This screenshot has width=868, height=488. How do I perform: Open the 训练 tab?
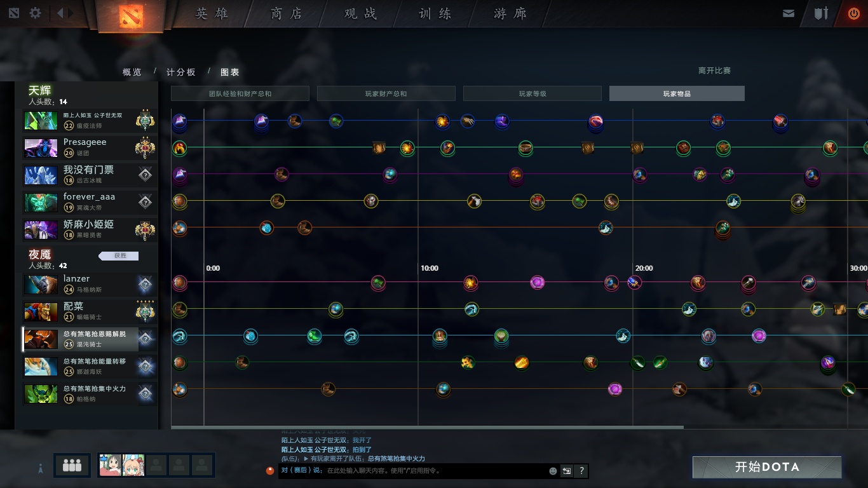[435, 13]
